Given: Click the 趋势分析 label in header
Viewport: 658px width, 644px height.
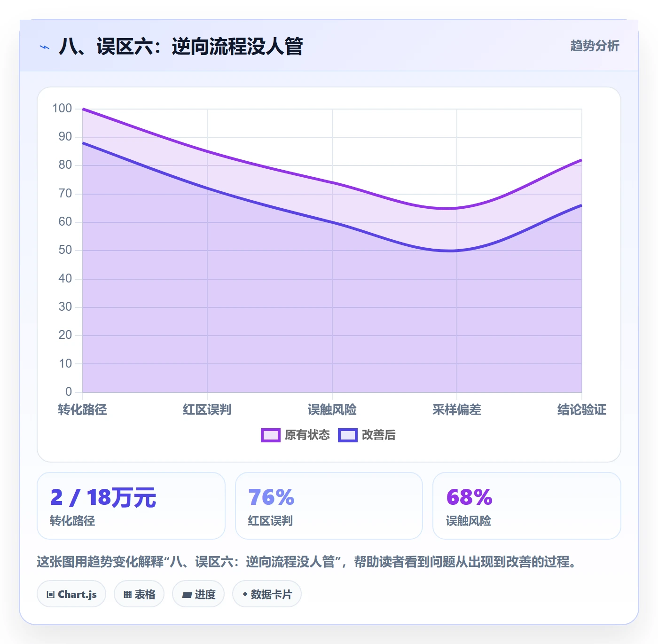Looking at the screenshot, I should [595, 46].
